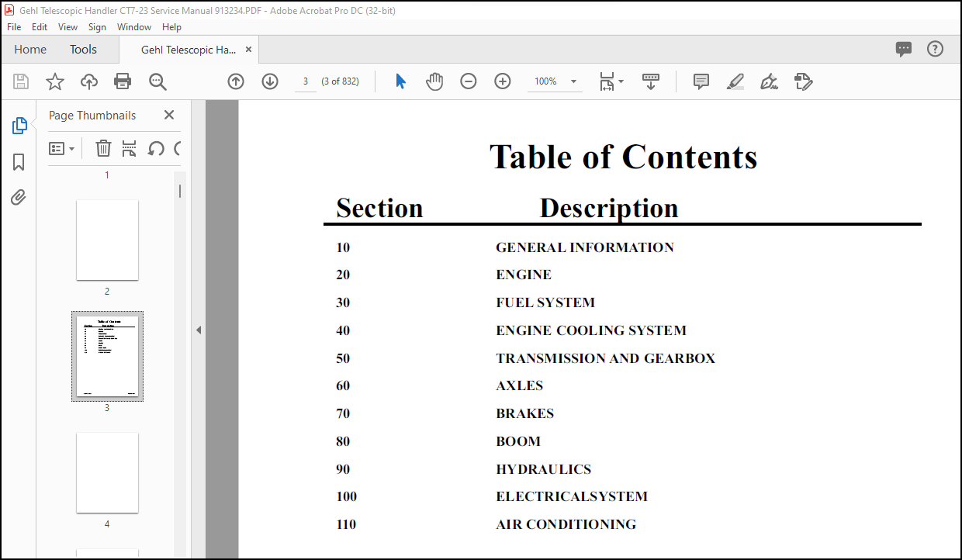
Task: Click the (3 of 832) page count
Action: pyautogui.click(x=340, y=81)
